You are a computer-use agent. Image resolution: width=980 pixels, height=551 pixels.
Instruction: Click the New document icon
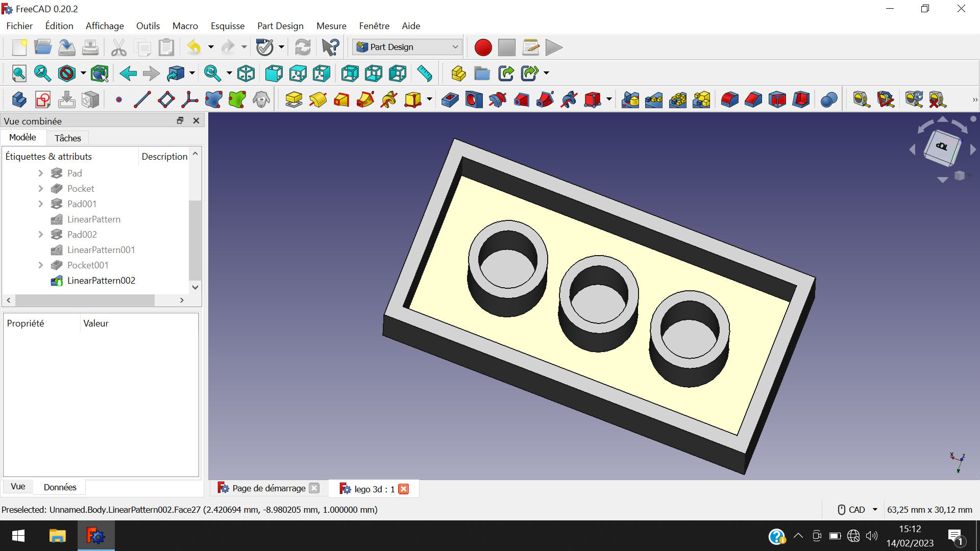[19, 47]
